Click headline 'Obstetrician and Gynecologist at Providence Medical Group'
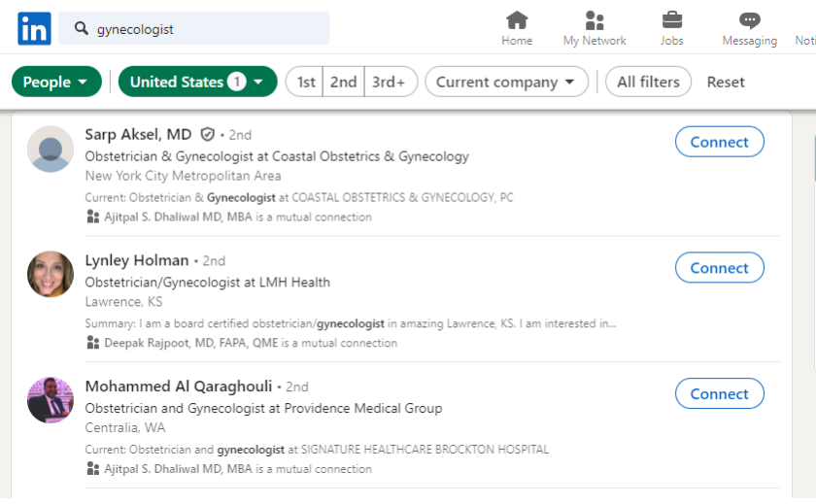Screen dimensions: 816x504 (263, 408)
